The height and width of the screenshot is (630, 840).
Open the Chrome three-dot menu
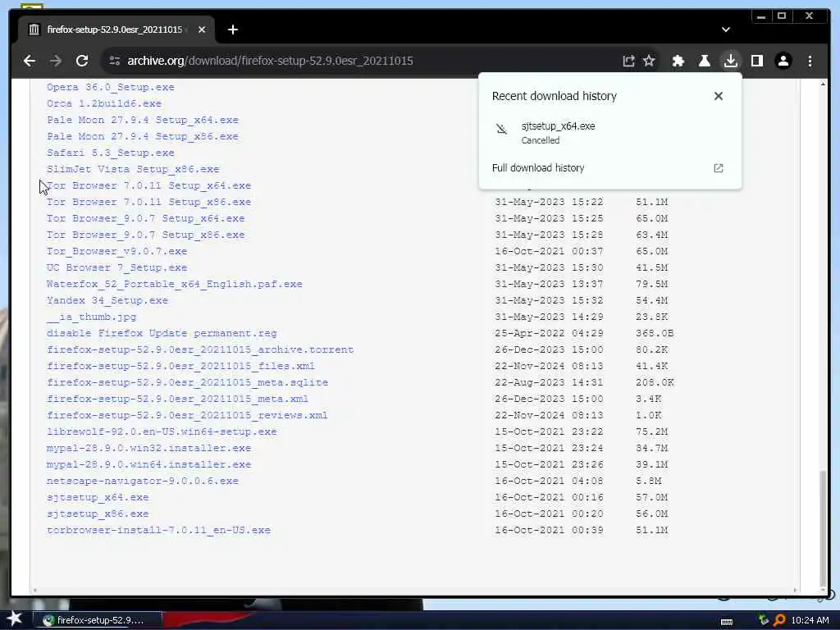810,61
